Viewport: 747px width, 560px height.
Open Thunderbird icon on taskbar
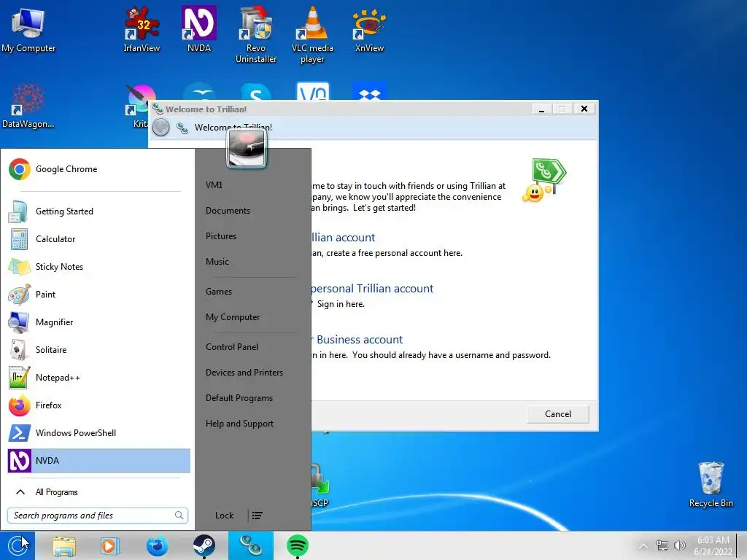tap(157, 545)
